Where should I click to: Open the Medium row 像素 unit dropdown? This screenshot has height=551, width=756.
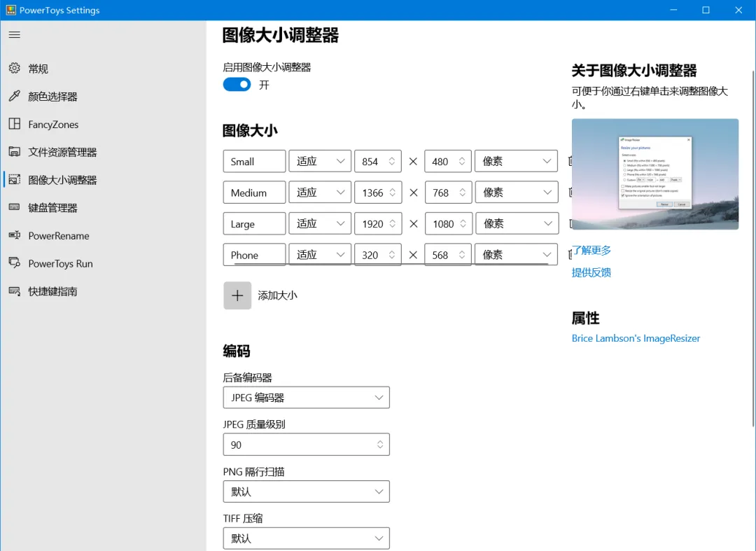pyautogui.click(x=517, y=193)
